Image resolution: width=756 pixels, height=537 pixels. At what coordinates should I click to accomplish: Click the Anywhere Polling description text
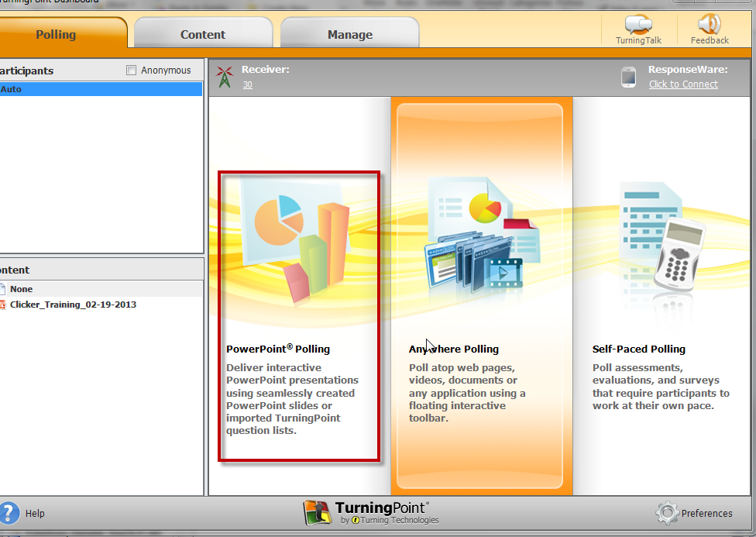(x=467, y=393)
